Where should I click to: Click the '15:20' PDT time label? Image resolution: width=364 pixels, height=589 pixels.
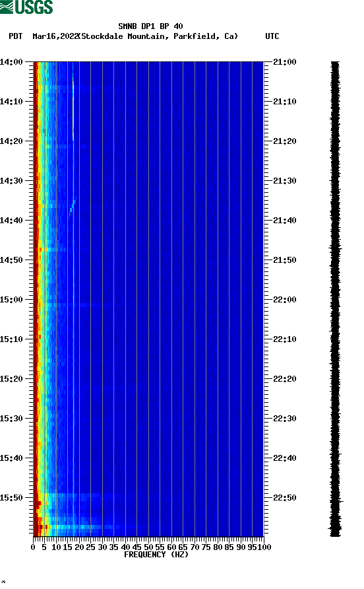[x=11, y=378]
